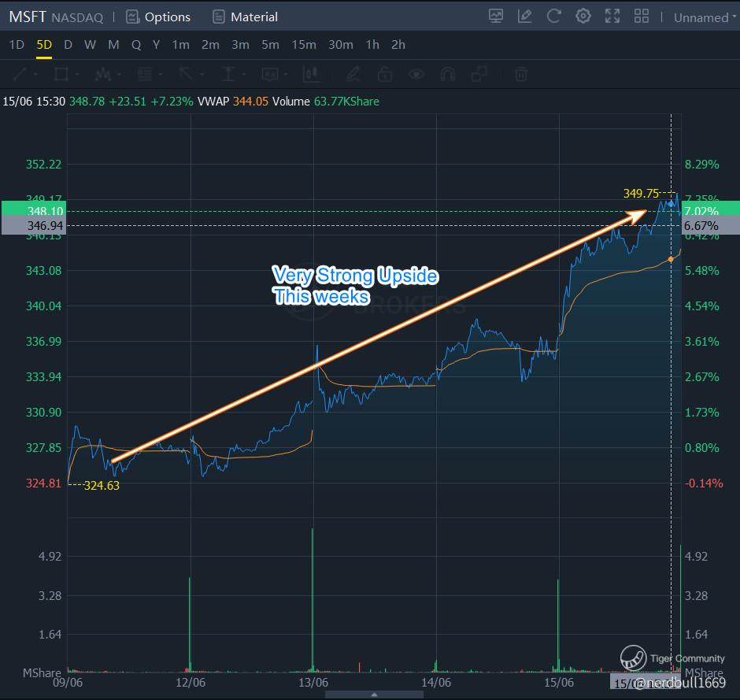Click the long/short position chart tool
The width and height of the screenshot is (740, 700).
311,74
